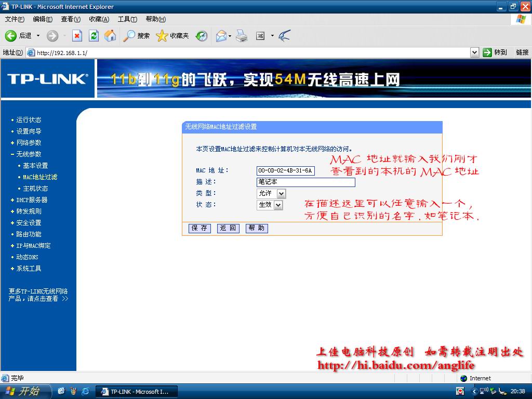Open Mail envelope toolbar icon

click(221, 36)
